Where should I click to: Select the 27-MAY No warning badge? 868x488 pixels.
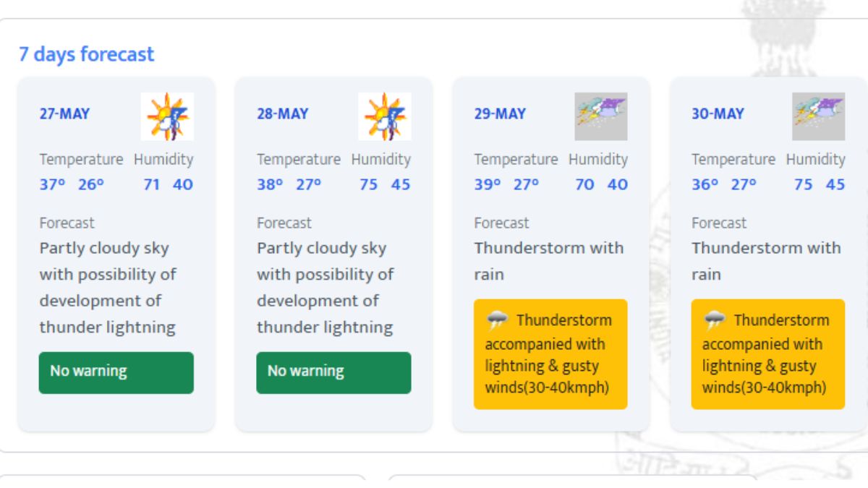click(x=116, y=372)
